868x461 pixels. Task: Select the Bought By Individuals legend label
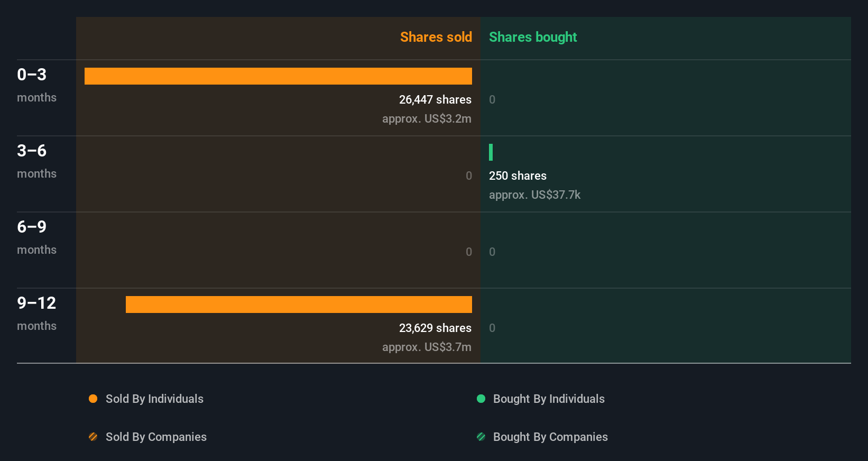click(549, 399)
